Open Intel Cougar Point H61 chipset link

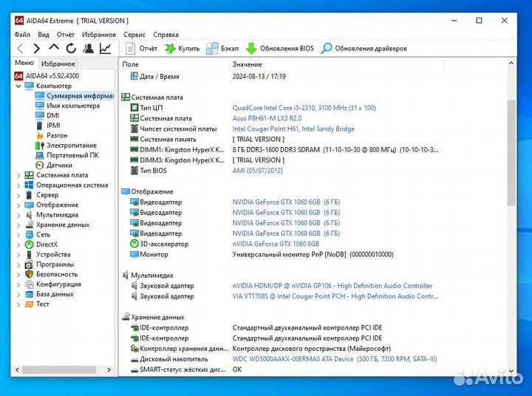pos(293,129)
